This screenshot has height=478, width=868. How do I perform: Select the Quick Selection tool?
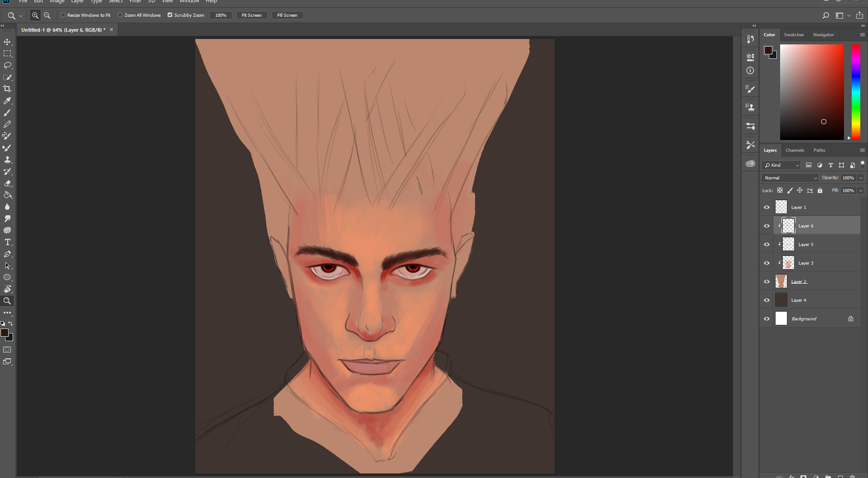click(x=7, y=77)
